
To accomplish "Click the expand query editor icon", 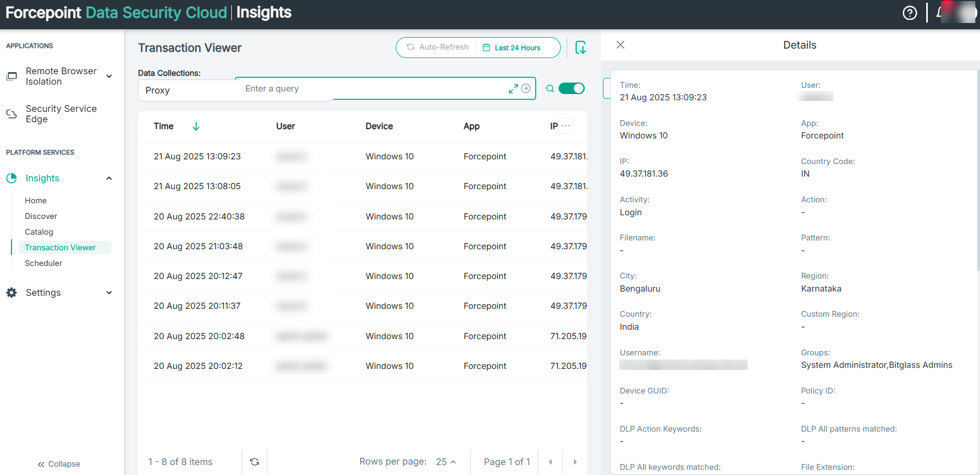I will pos(513,89).
